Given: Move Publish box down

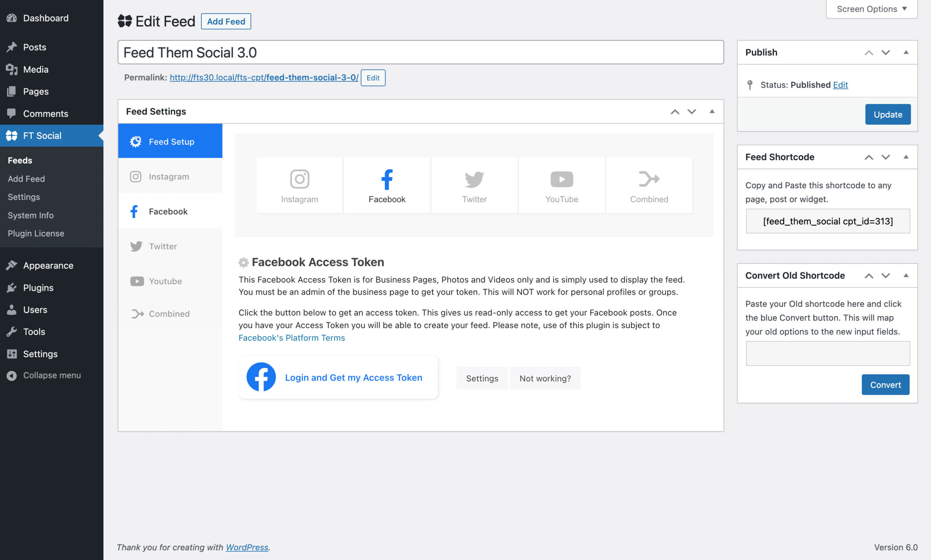Looking at the screenshot, I should (x=885, y=52).
